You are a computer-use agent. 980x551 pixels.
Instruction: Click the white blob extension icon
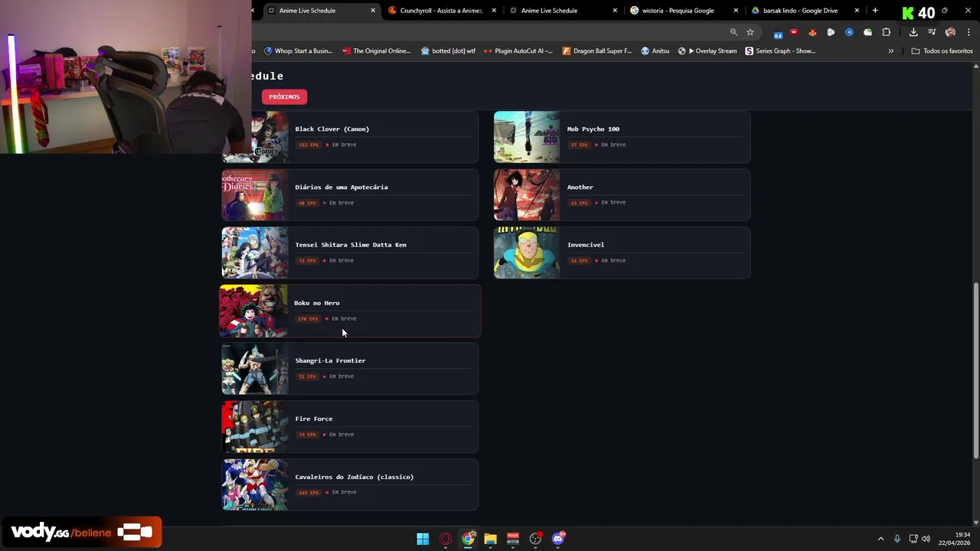pos(831,32)
